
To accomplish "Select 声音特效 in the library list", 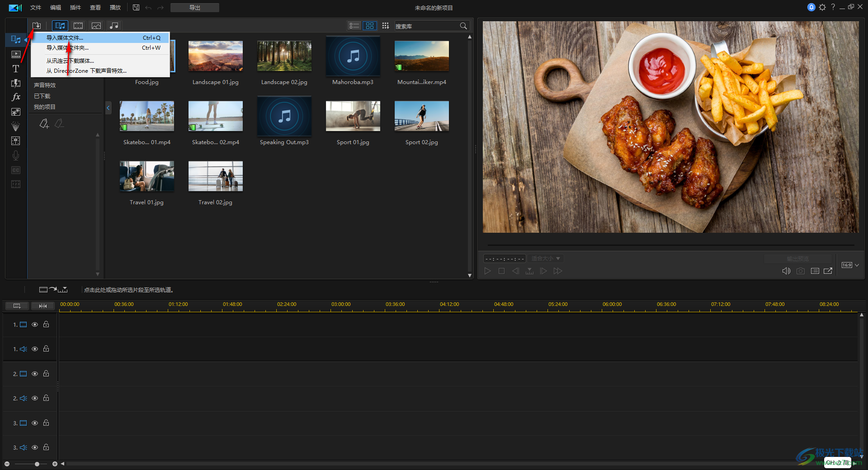I will click(45, 85).
